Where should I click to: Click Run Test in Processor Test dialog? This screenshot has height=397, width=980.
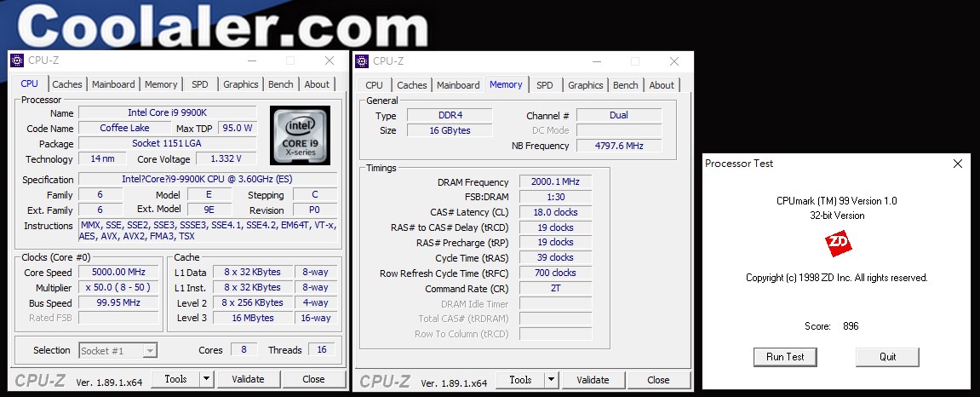click(786, 357)
